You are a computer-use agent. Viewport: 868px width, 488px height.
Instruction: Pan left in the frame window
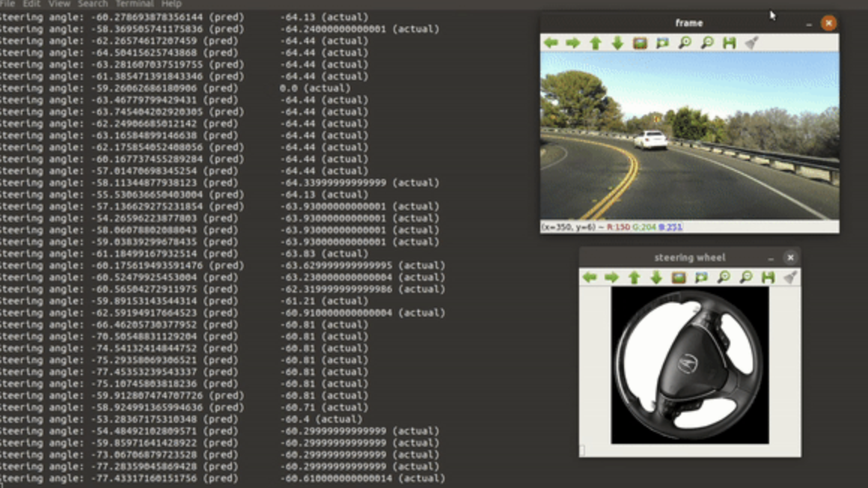tap(551, 43)
